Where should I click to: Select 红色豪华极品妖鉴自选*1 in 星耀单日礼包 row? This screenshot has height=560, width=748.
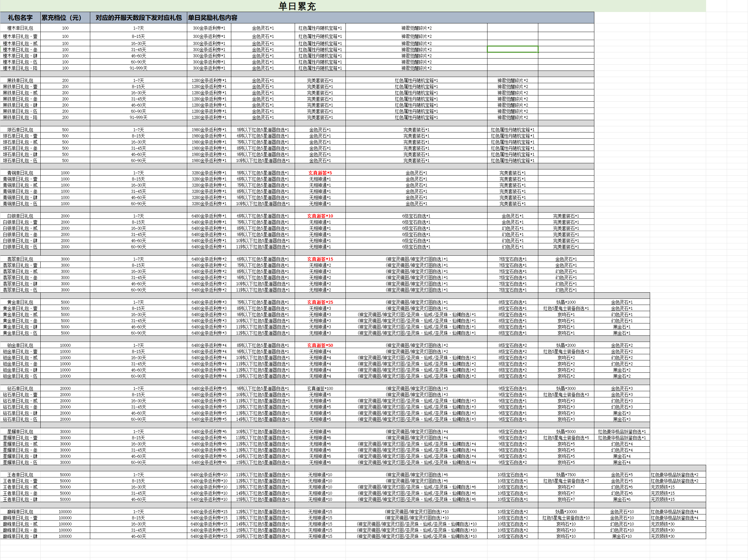coord(622,432)
